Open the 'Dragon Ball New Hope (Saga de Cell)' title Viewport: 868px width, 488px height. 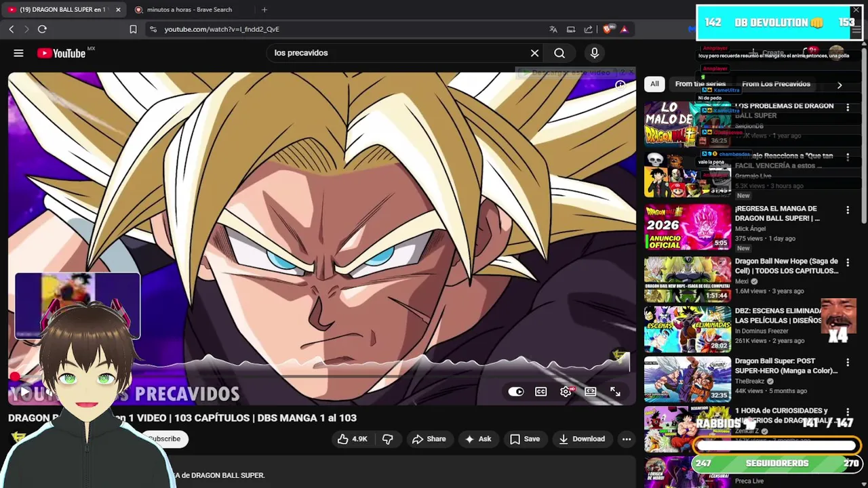[787, 266]
